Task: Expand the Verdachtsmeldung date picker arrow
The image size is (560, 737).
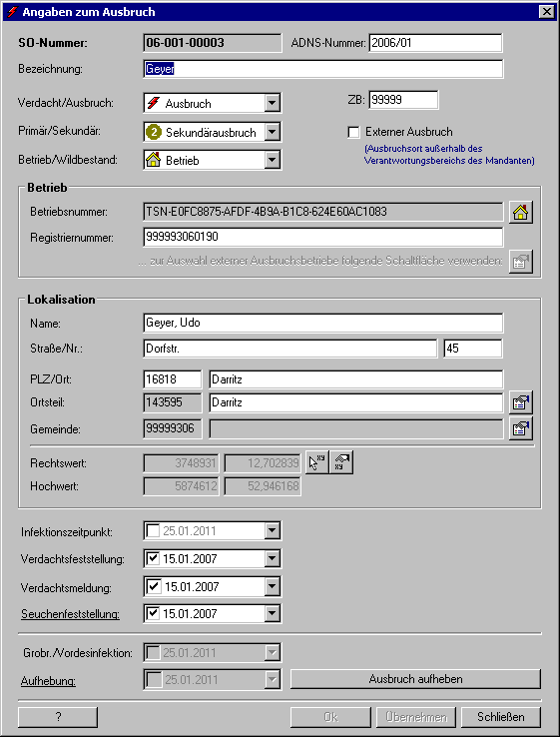Action: click(272, 586)
